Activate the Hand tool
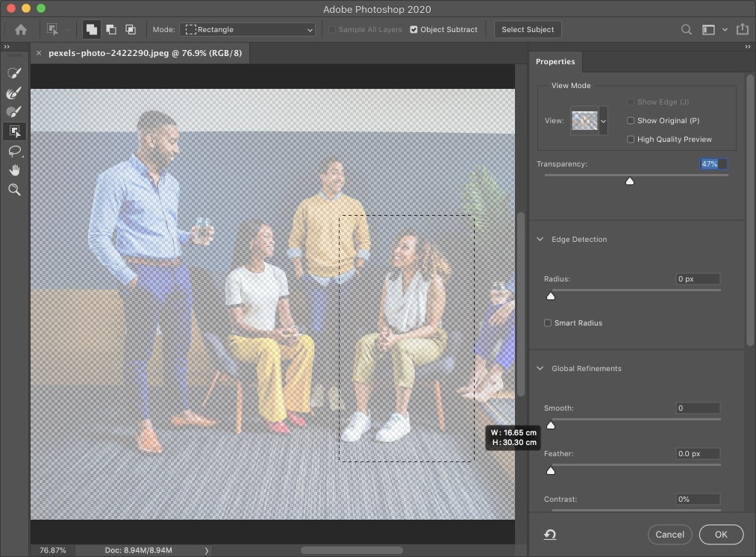This screenshot has height=557, width=756. tap(14, 170)
